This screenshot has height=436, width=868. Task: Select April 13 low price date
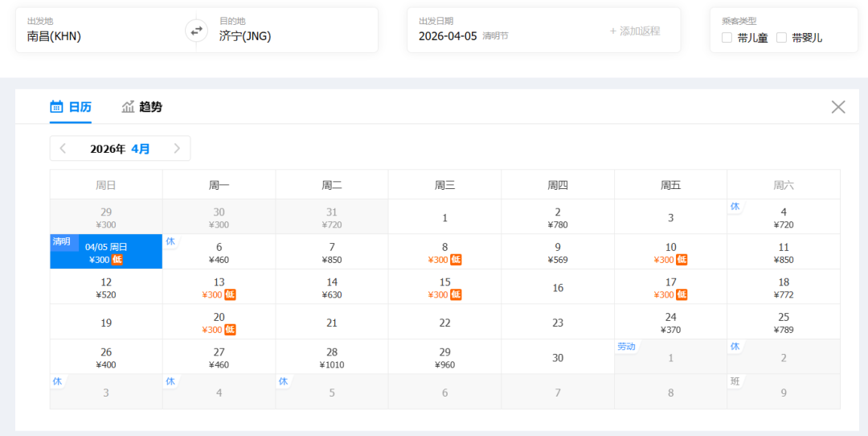coord(219,287)
